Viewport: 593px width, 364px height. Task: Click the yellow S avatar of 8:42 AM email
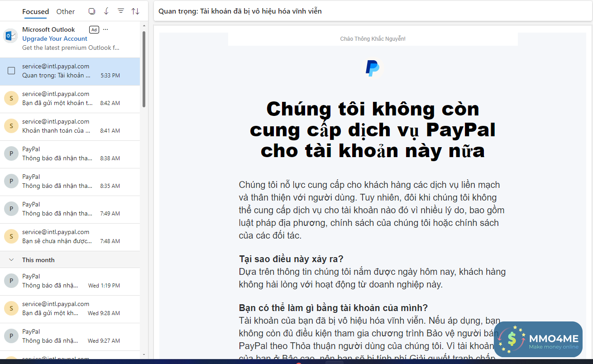pyautogui.click(x=11, y=98)
